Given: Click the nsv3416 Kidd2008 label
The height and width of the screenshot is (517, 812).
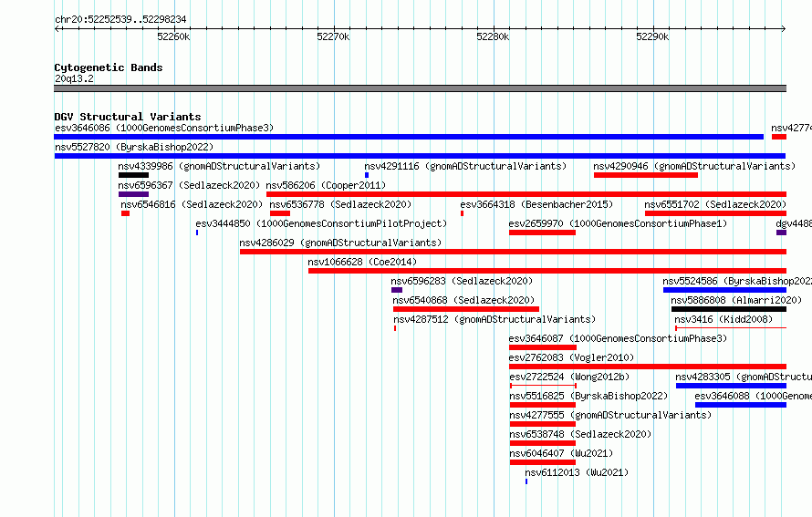Looking at the screenshot, I should (724, 319).
